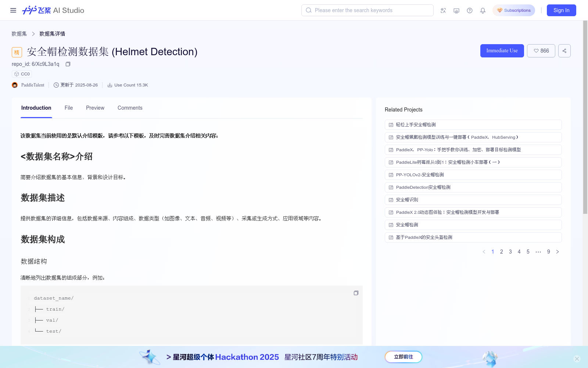Select page 1 in pagination

[493, 252]
